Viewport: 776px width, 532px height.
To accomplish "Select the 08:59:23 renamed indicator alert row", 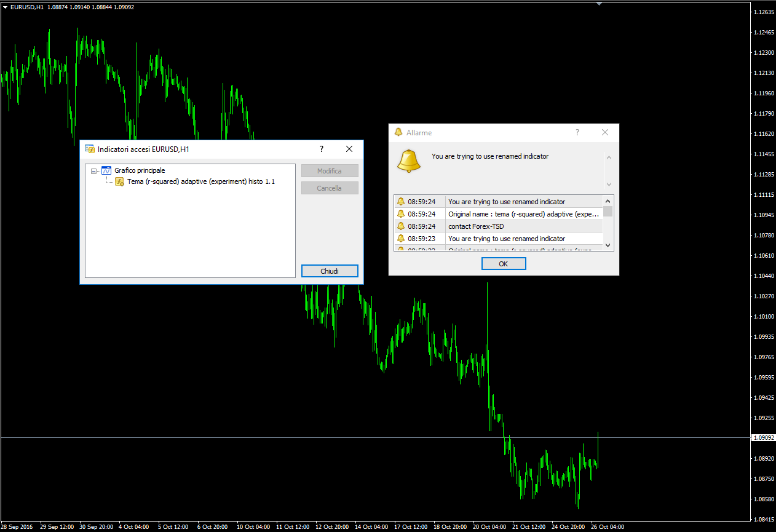I will coord(499,239).
